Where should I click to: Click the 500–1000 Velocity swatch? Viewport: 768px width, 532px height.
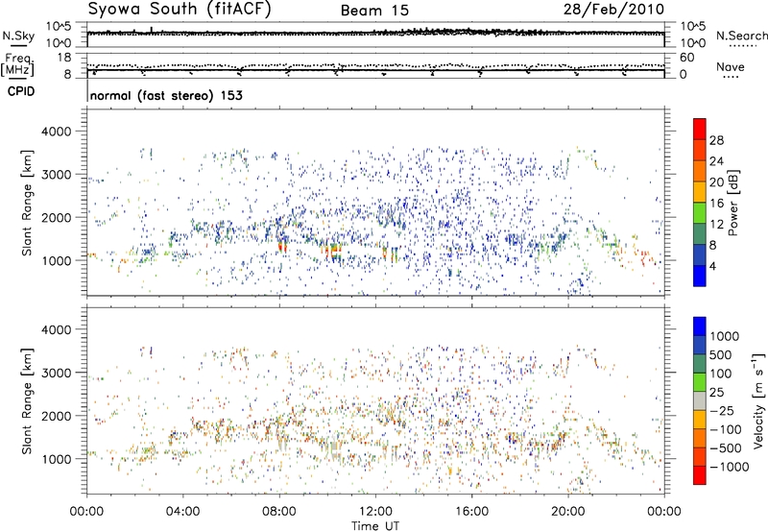coord(700,345)
